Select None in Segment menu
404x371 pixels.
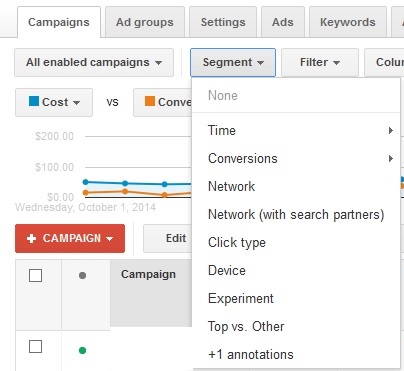(x=296, y=96)
